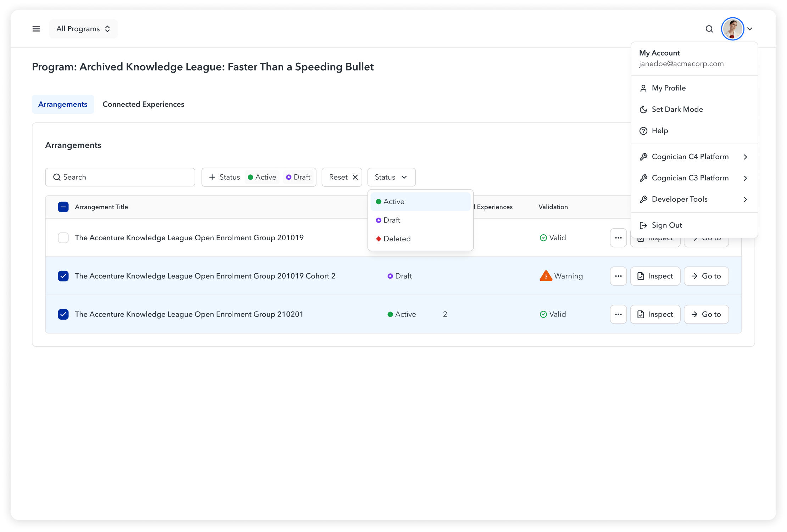Click the X icon on Reset
Viewport: 787px width, 532px height.
355,177
